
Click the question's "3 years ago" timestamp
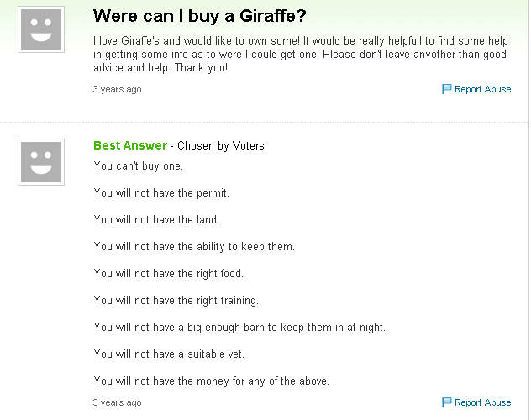coord(117,89)
